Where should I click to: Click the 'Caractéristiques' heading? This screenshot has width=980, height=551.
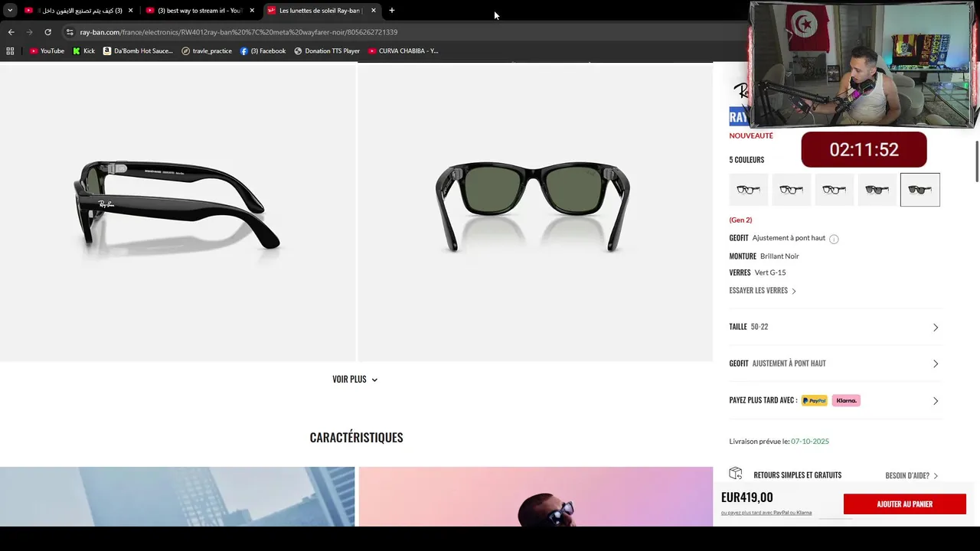356,438
